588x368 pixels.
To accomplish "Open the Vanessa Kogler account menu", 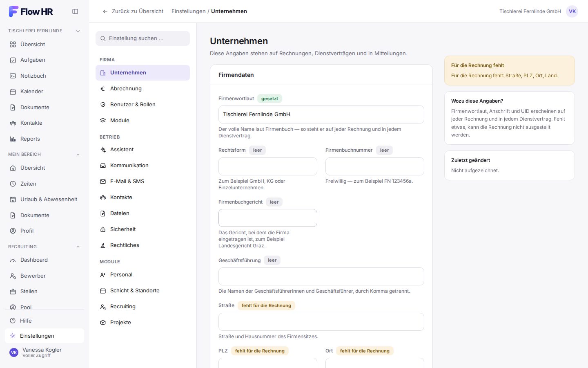I will (45, 352).
